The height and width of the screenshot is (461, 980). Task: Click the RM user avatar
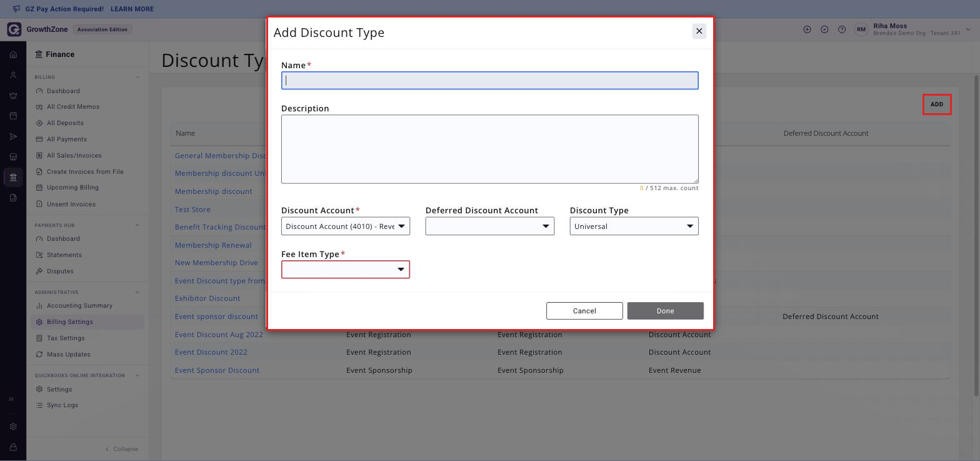[x=862, y=29]
